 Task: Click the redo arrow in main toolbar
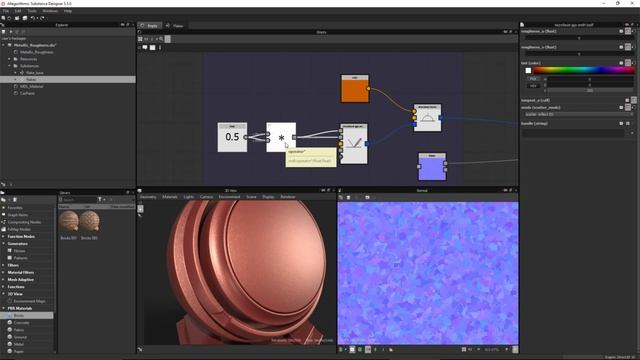click(x=42, y=18)
